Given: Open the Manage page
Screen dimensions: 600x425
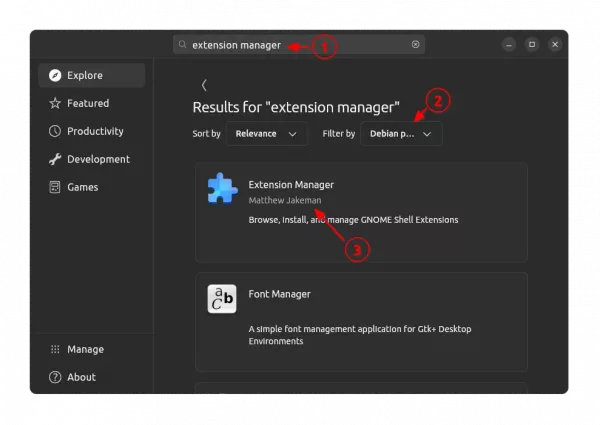Looking at the screenshot, I should (x=92, y=349).
